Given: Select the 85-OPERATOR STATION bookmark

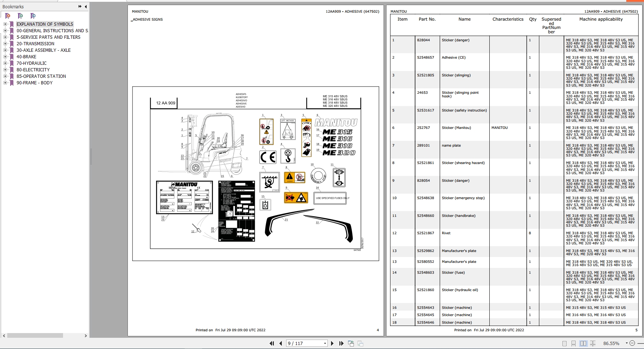Looking at the screenshot, I should point(41,76).
